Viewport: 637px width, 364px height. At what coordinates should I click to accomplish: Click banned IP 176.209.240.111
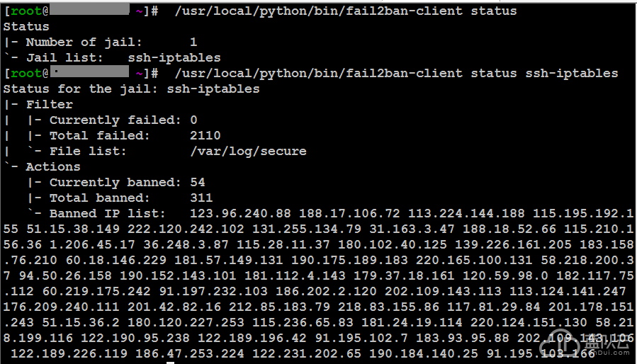[x=62, y=307]
